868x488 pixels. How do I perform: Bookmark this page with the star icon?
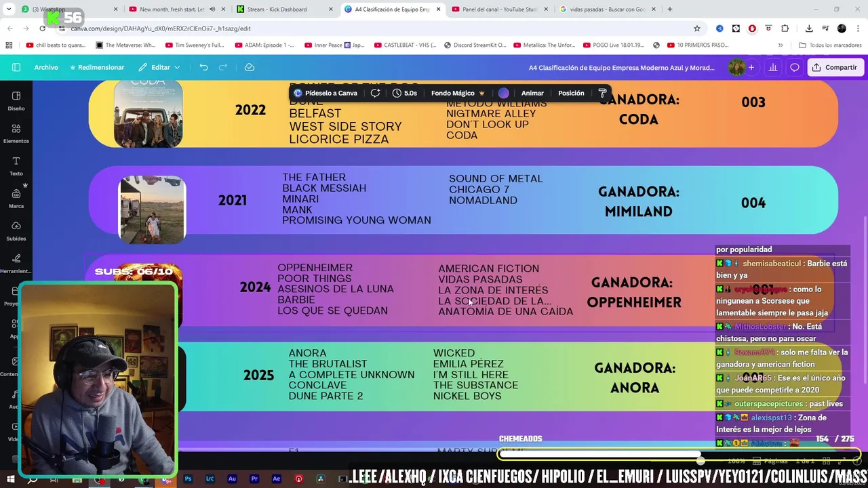click(x=697, y=28)
